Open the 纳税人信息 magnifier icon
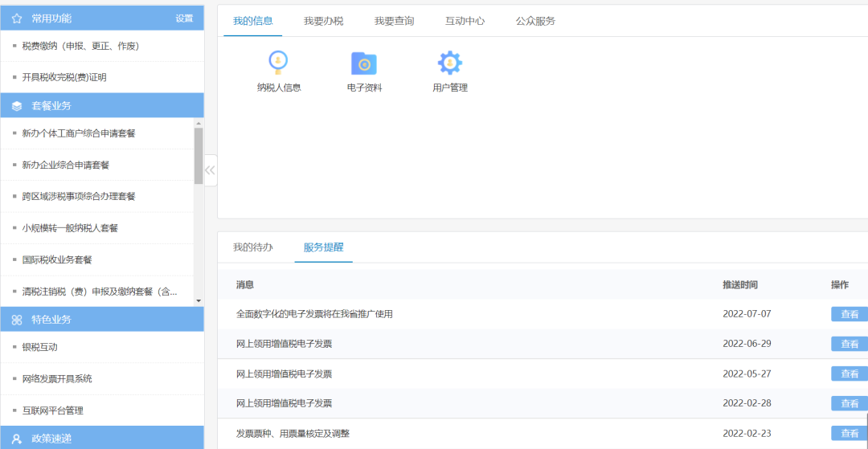The width and height of the screenshot is (868, 449). coord(278,63)
